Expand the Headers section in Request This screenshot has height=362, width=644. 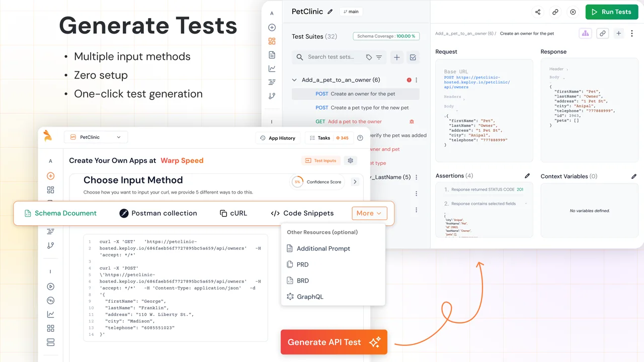455,97
